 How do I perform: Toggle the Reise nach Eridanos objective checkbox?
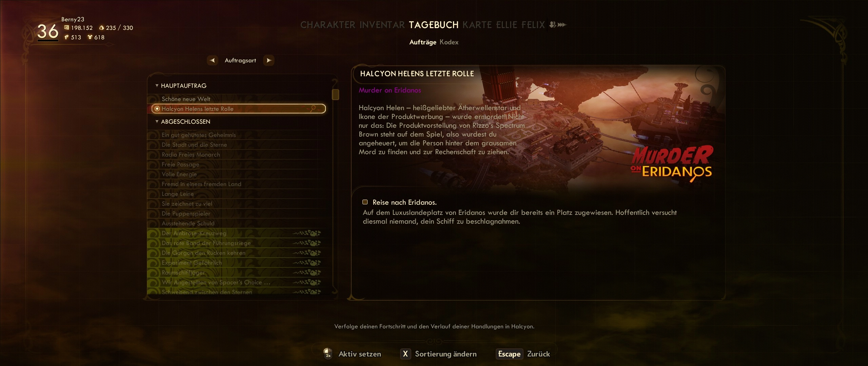click(x=365, y=202)
